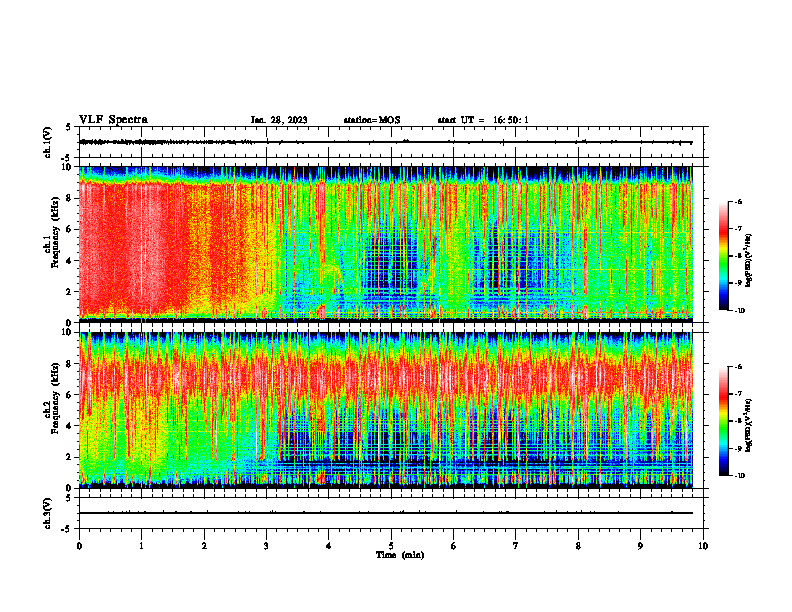Click the '3' tick on the time axis
Image resolution: width=792 pixels, height=612 pixels.
(x=267, y=546)
